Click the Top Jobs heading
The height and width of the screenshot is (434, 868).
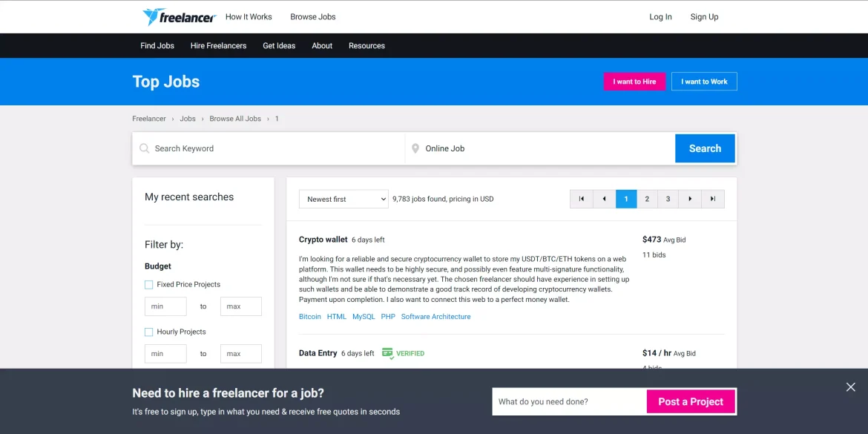click(166, 82)
